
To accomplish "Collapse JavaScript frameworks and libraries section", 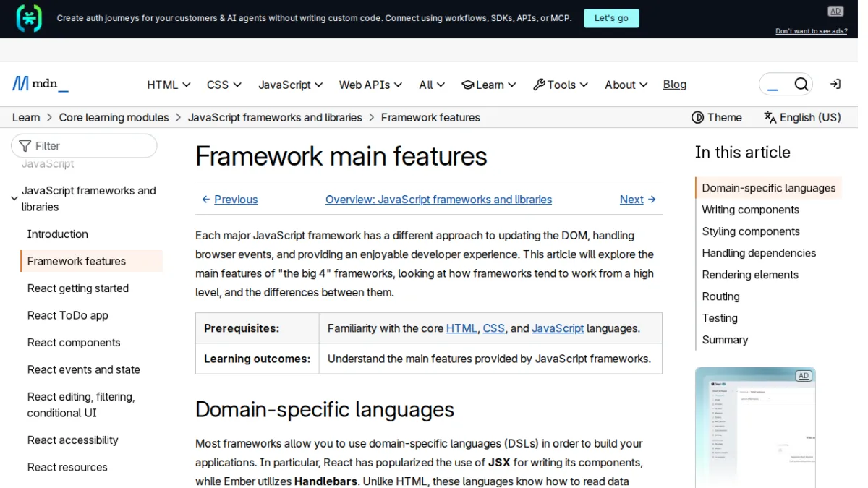I will tap(14, 199).
